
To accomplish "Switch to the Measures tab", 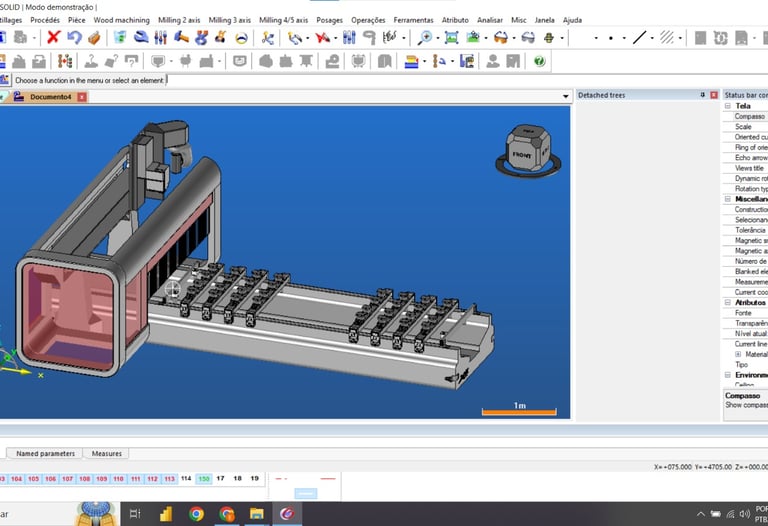I will (x=106, y=453).
